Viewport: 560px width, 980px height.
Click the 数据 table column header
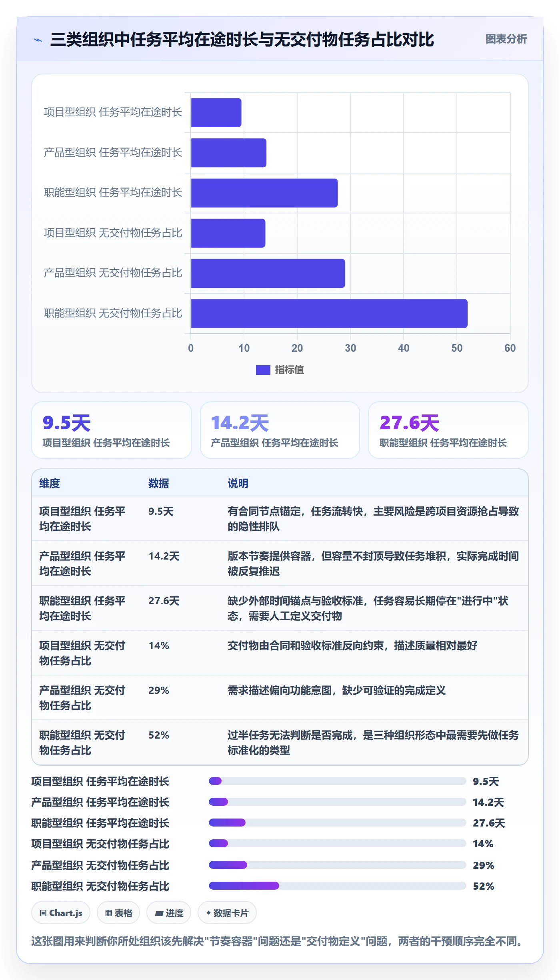click(x=159, y=483)
